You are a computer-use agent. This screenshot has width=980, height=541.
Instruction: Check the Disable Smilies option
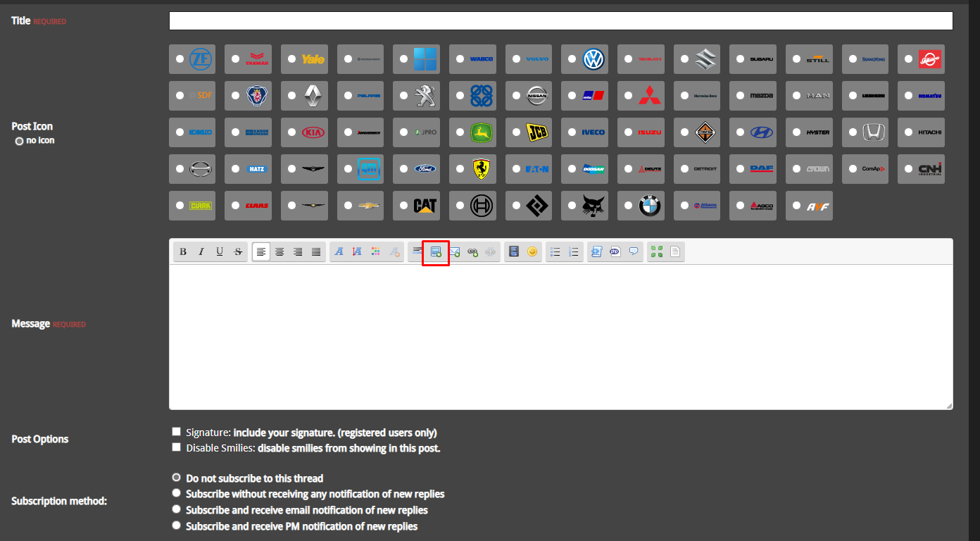pyautogui.click(x=176, y=447)
